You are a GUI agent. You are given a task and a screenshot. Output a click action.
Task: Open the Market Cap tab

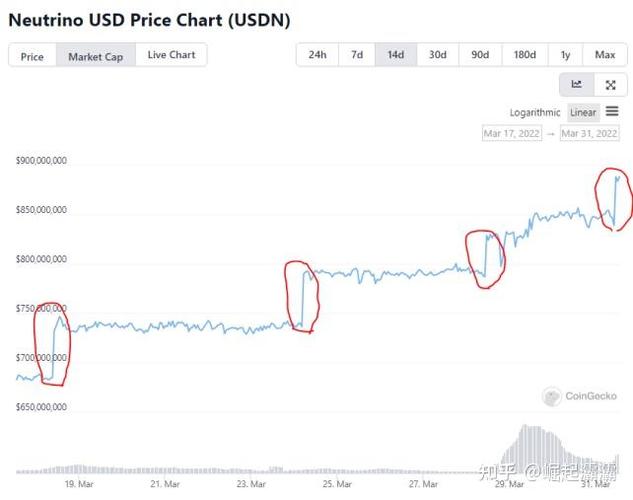[95, 56]
